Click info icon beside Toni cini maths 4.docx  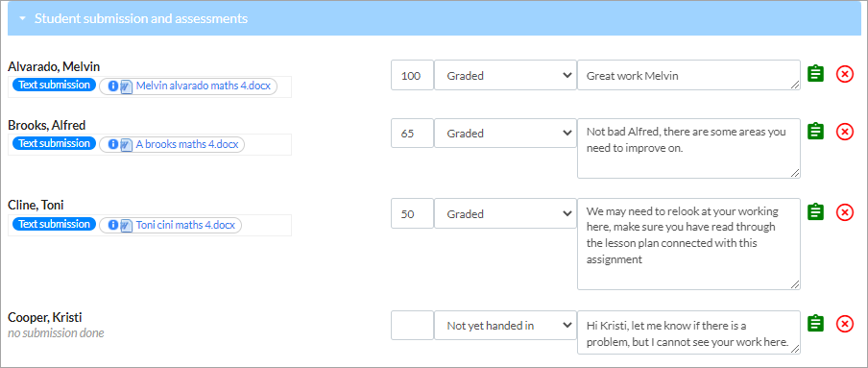[112, 225]
